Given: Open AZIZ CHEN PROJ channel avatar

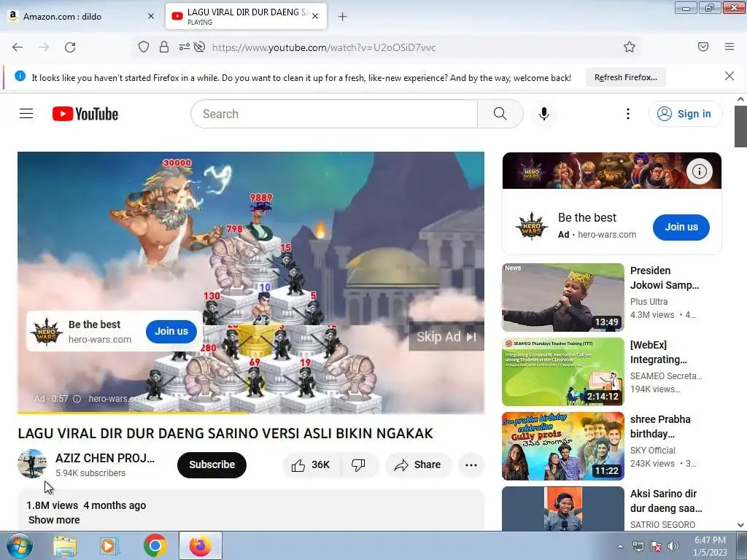Looking at the screenshot, I should tap(32, 464).
